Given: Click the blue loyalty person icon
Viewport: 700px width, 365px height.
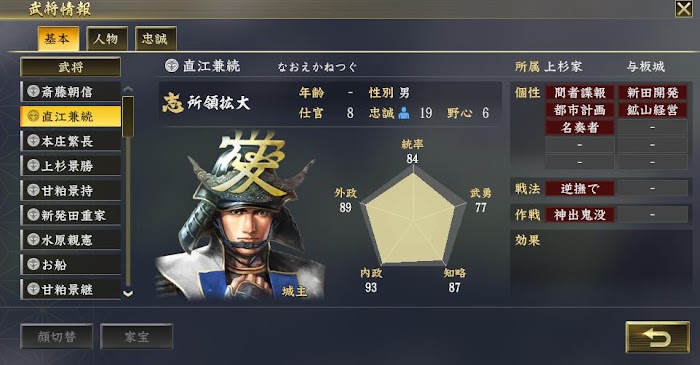Looking at the screenshot, I should (x=404, y=113).
